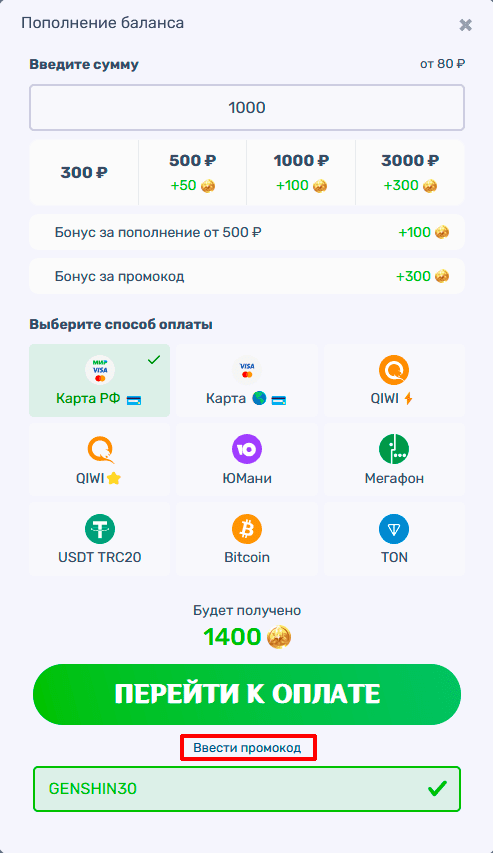Select the ЮMoney purple icon
Image resolution: width=493 pixels, height=853 pixels.
tap(247, 449)
